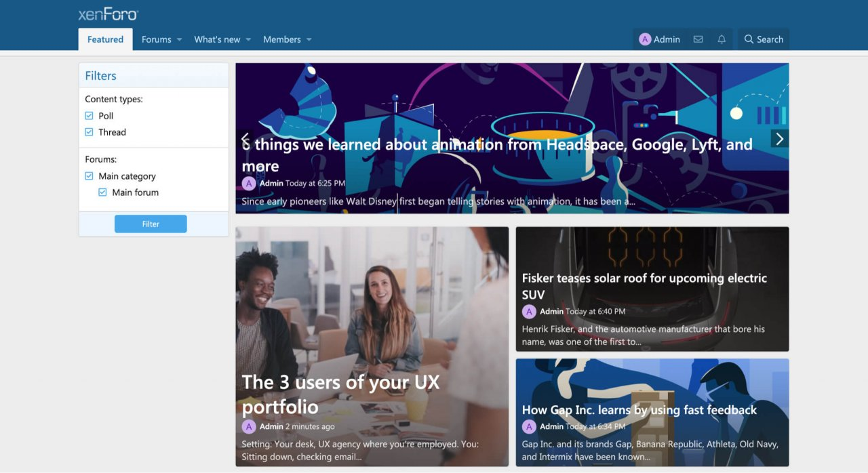Click Admin avatar on Fisker article
868x473 pixels.
pos(529,312)
